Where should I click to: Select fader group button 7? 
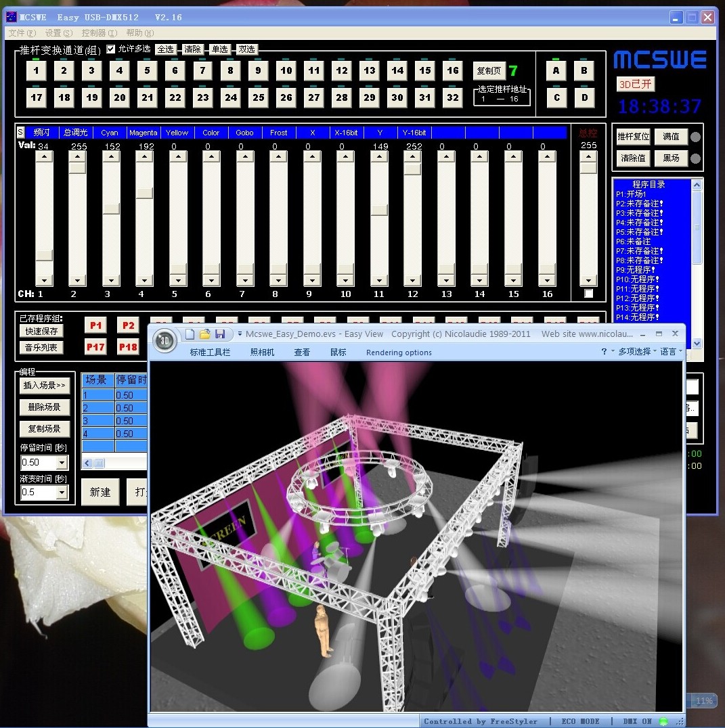203,70
